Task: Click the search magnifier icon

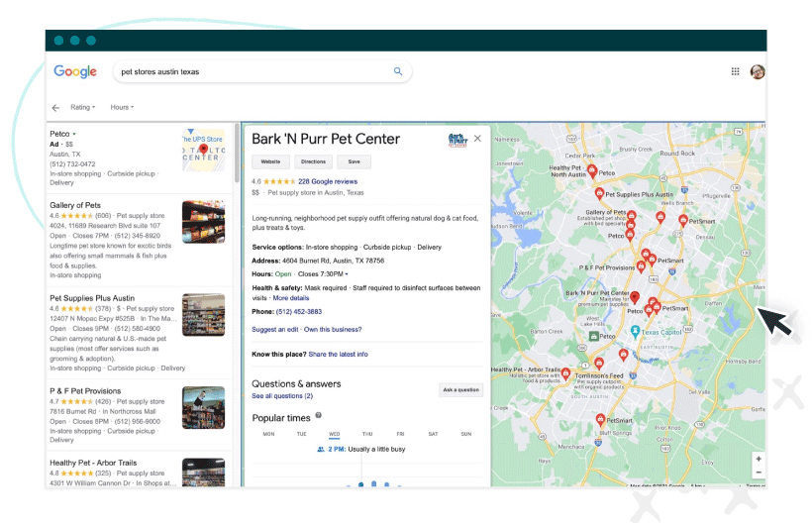Action: pos(398,71)
